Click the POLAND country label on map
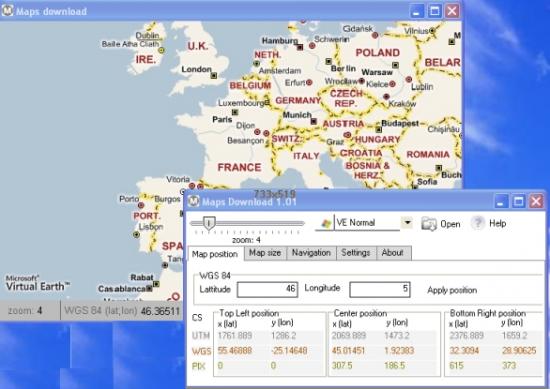The image size is (550, 389). point(378,53)
